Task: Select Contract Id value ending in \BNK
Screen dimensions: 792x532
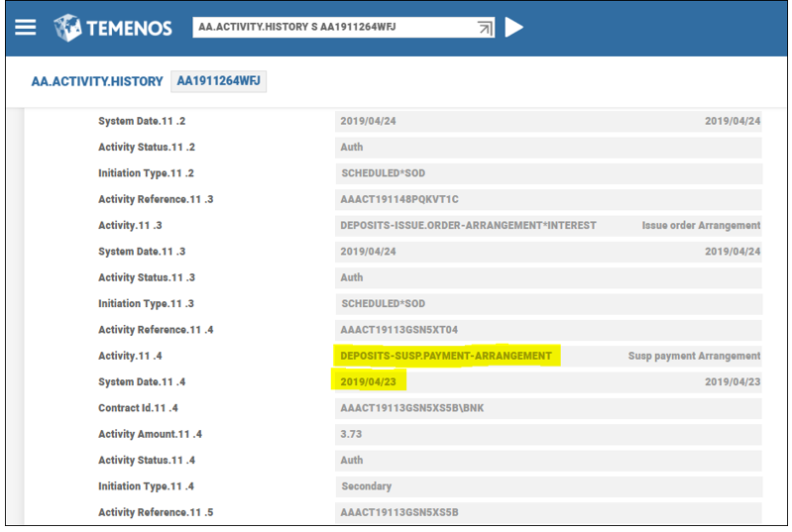Action: [411, 408]
